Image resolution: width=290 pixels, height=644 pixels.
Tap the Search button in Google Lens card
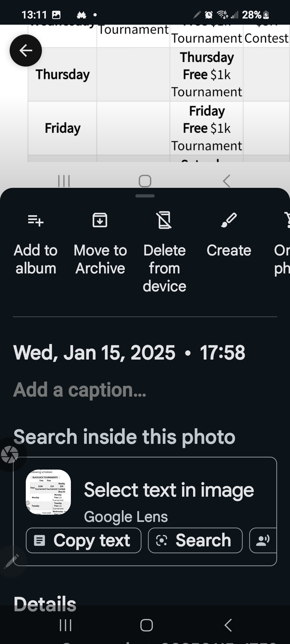point(195,540)
